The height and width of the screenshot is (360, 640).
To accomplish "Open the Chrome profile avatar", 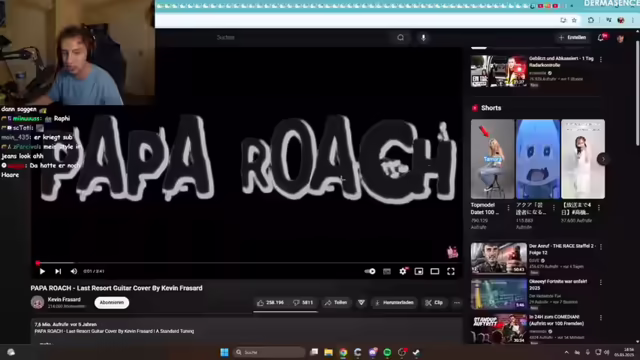I will tap(621, 20).
